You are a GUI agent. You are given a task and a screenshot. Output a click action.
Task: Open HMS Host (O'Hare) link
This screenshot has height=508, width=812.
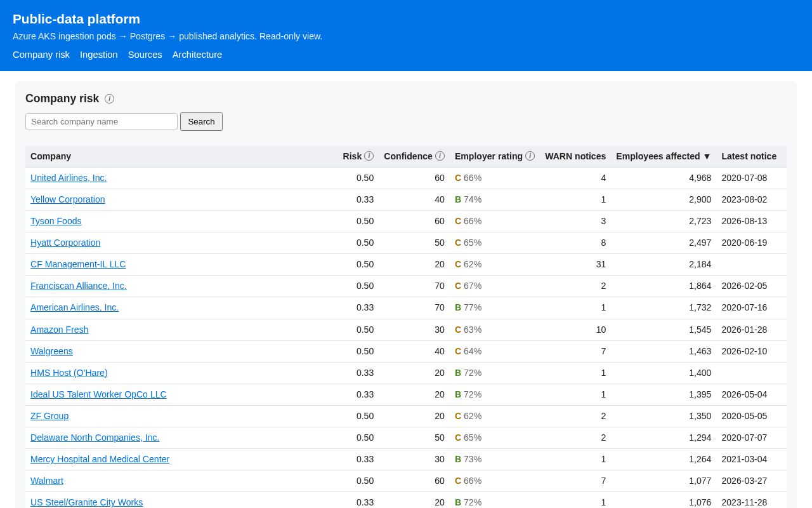[x=69, y=373]
